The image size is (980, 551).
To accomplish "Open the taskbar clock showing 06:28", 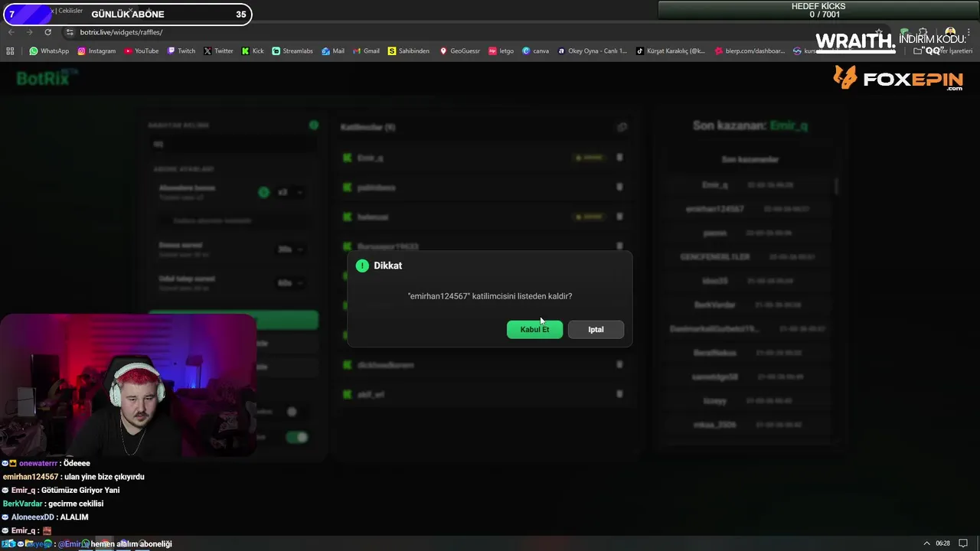I will (x=942, y=543).
